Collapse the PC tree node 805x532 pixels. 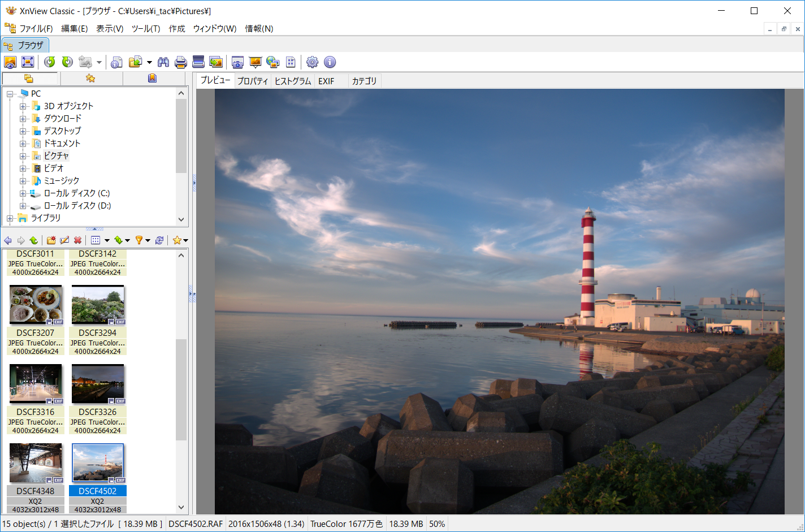click(10, 94)
